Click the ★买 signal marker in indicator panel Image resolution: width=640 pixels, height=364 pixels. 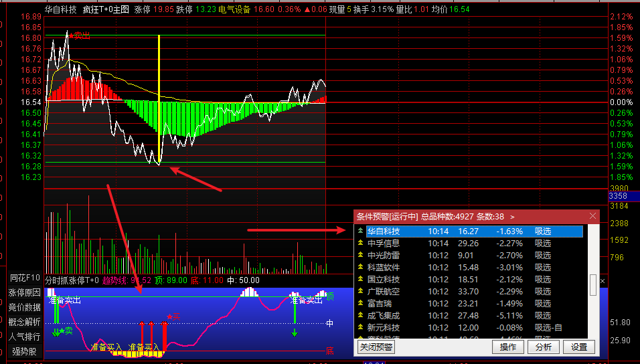coord(173,316)
